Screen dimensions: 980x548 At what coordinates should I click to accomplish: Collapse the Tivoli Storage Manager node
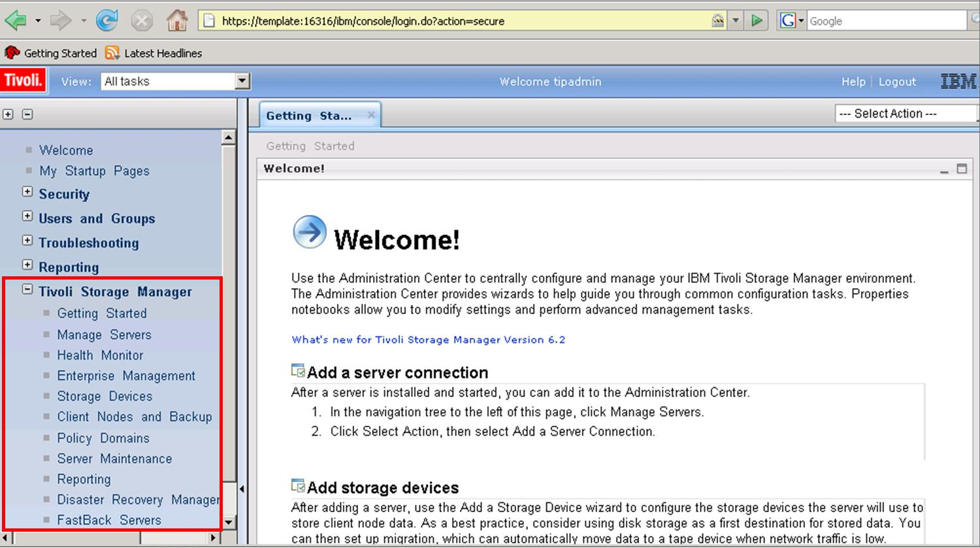point(27,289)
